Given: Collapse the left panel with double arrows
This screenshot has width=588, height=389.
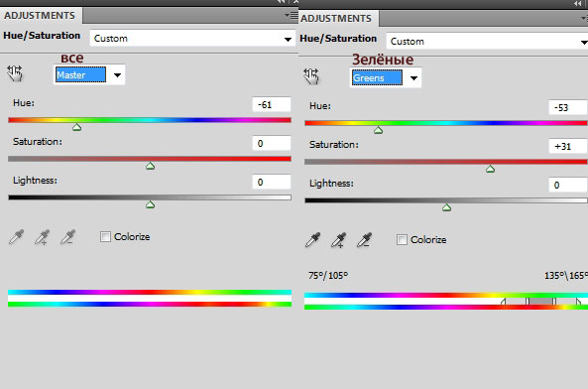Looking at the screenshot, I should 282,2.
